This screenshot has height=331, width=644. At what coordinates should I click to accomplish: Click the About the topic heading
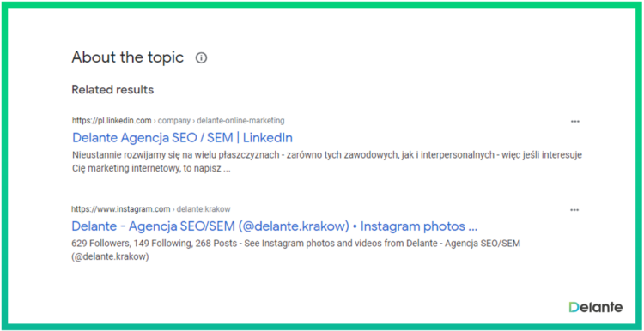click(128, 57)
